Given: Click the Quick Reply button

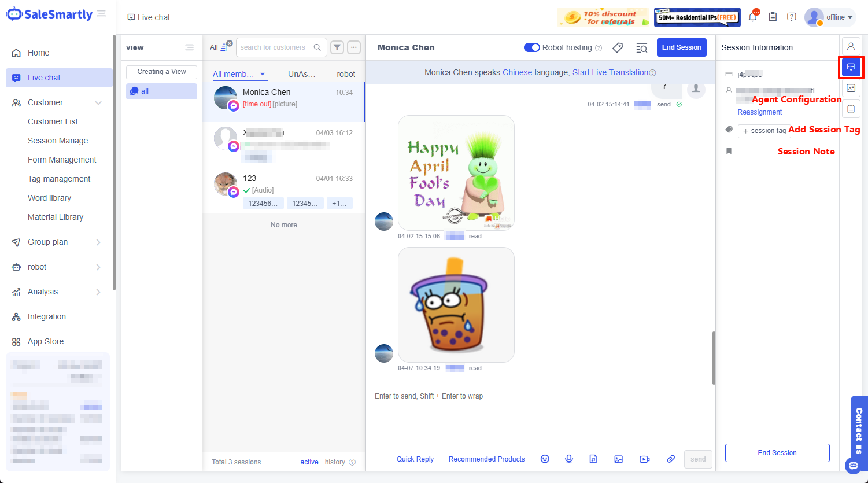Looking at the screenshot, I should click(415, 459).
